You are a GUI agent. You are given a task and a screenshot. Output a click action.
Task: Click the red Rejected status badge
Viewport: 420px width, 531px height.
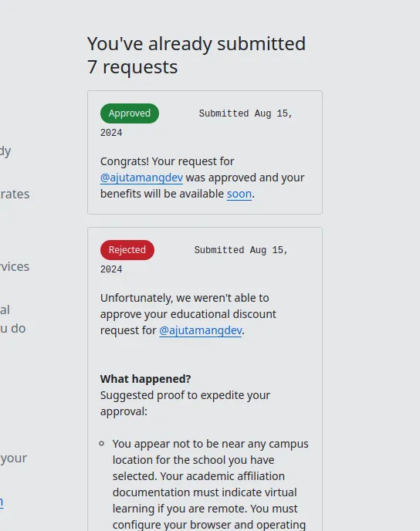coord(127,250)
